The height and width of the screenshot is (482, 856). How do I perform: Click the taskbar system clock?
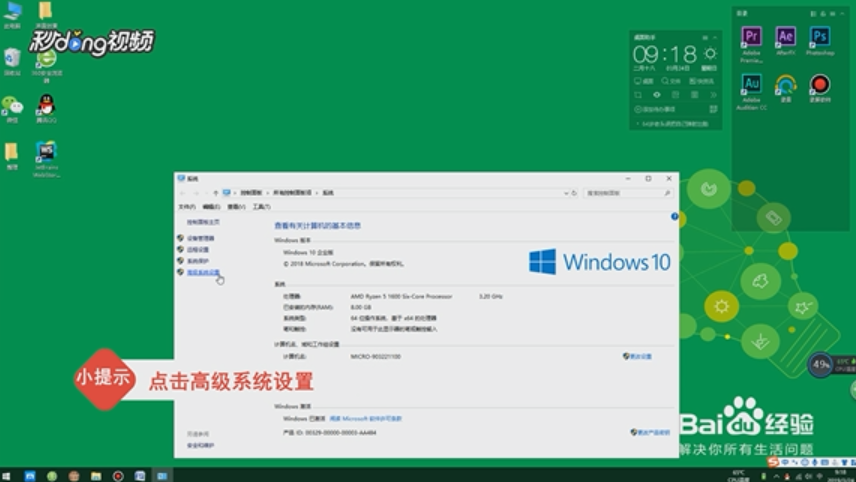pos(841,476)
